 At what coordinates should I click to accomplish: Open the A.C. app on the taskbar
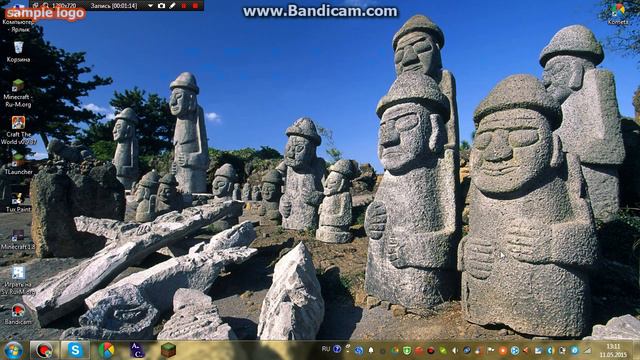coord(137,350)
